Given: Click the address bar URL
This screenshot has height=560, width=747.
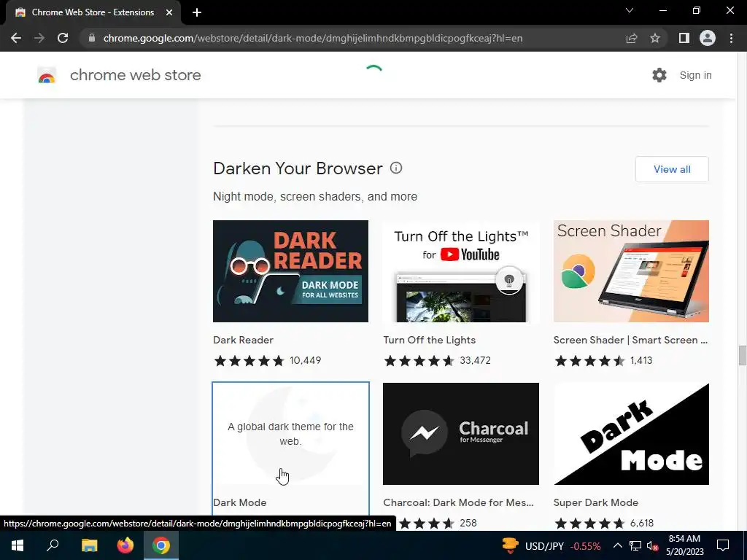Looking at the screenshot, I should (312, 38).
